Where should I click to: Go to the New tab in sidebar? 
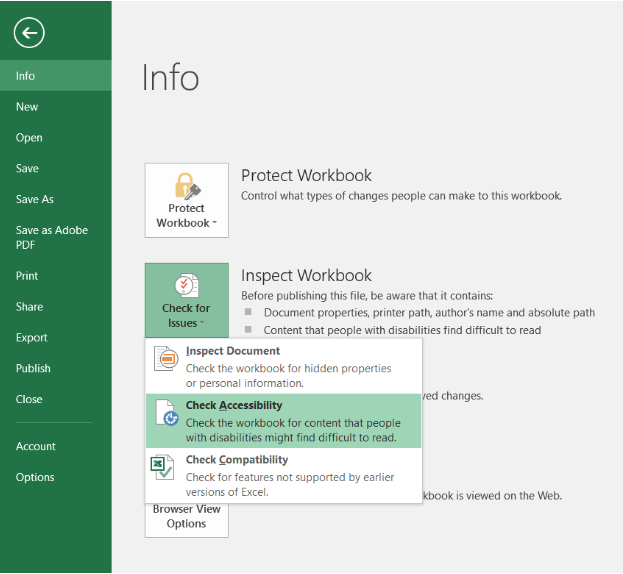tap(27, 107)
